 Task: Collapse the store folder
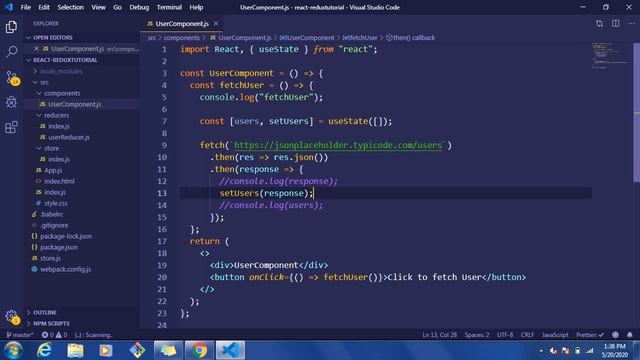click(x=51, y=148)
